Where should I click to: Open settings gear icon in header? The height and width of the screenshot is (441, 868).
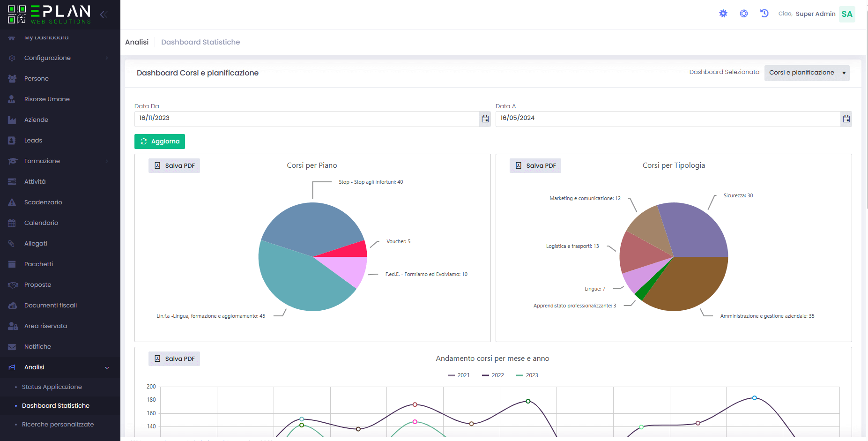pyautogui.click(x=723, y=14)
